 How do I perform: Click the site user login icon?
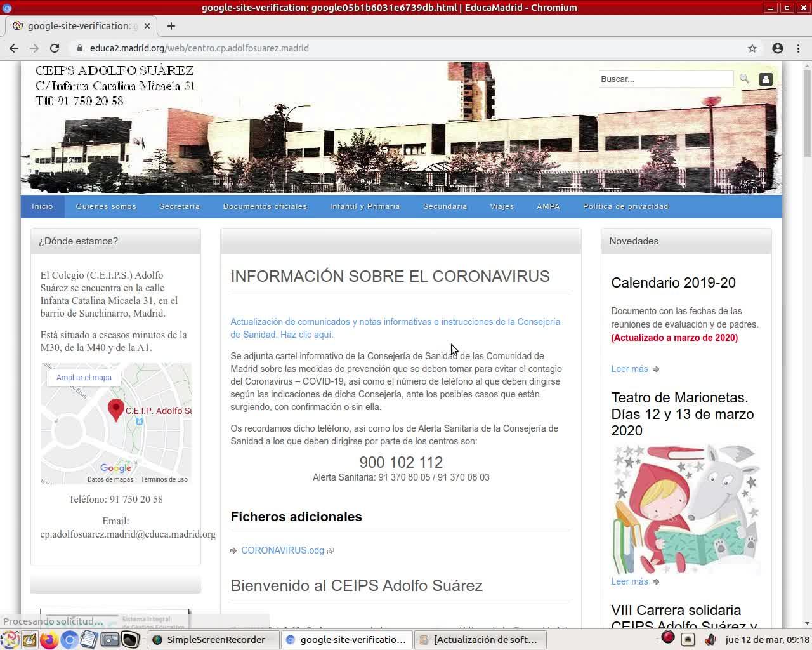(766, 79)
